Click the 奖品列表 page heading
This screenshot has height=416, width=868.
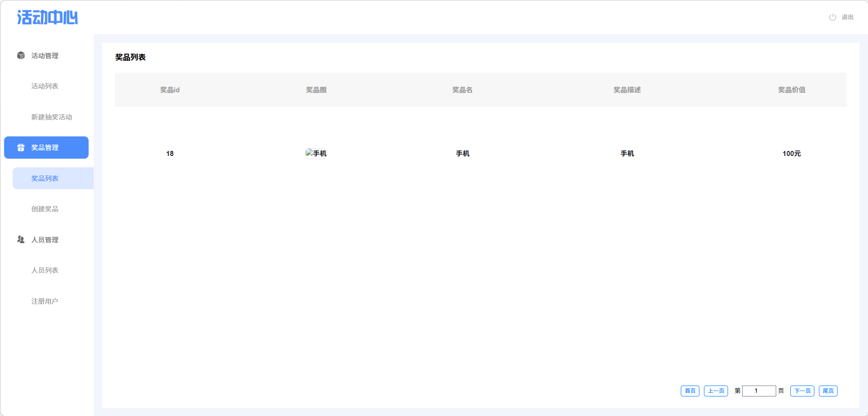pos(130,57)
